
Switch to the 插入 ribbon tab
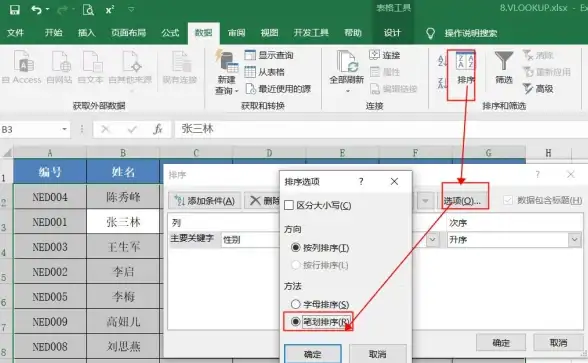coord(86,33)
